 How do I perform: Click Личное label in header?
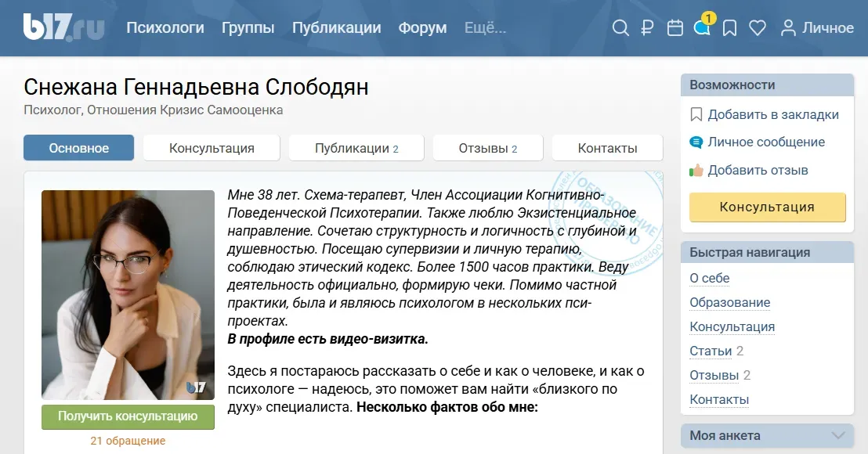pyautogui.click(x=828, y=27)
